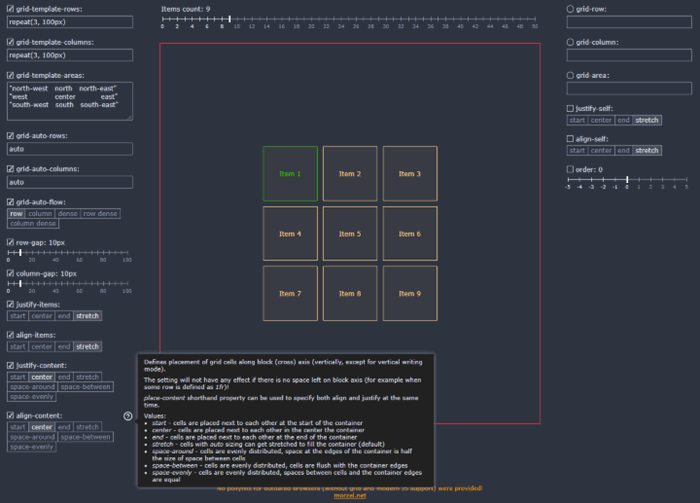700x503 pixels.
Task: Focus the grid-template-rows input field
Action: pos(70,22)
